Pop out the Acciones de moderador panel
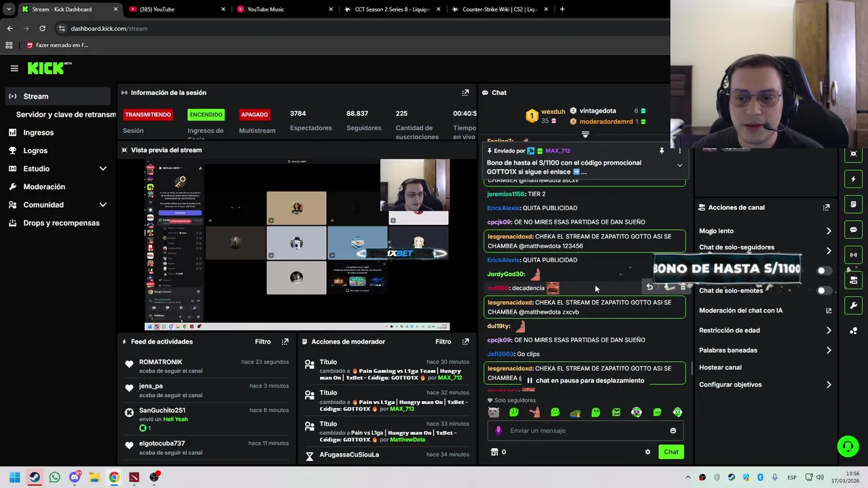This screenshot has width=868, height=488. (x=465, y=342)
